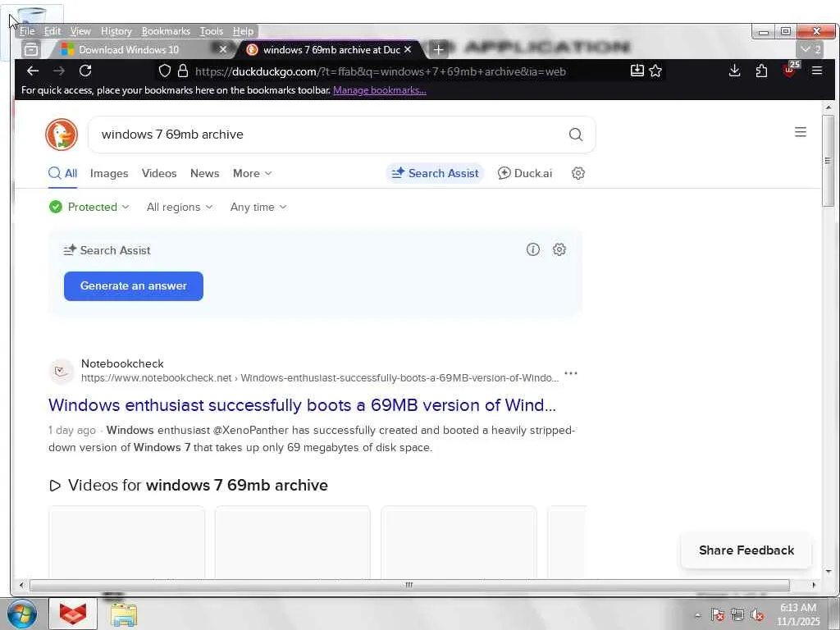Open the Firefox hamburger application menu
The image size is (840, 630).
[x=816, y=71]
